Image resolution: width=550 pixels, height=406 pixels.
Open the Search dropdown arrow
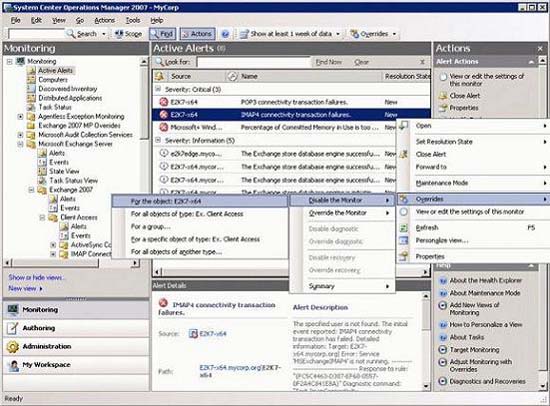104,34
